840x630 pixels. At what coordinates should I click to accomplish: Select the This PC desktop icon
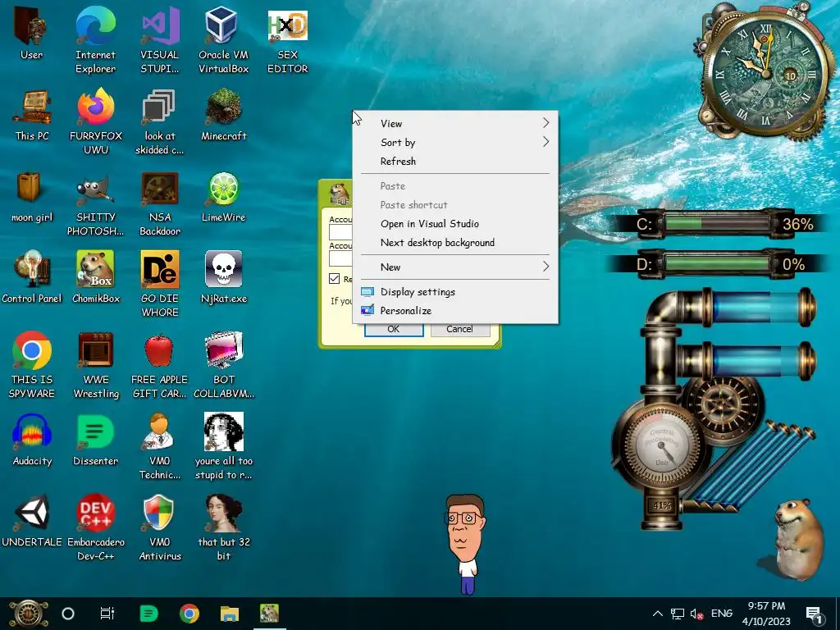pos(32,114)
